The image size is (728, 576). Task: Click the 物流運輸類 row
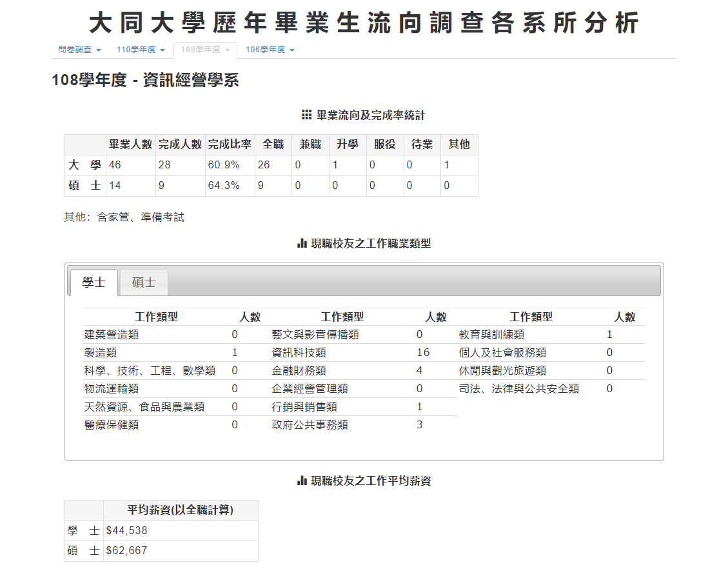pyautogui.click(x=177, y=389)
